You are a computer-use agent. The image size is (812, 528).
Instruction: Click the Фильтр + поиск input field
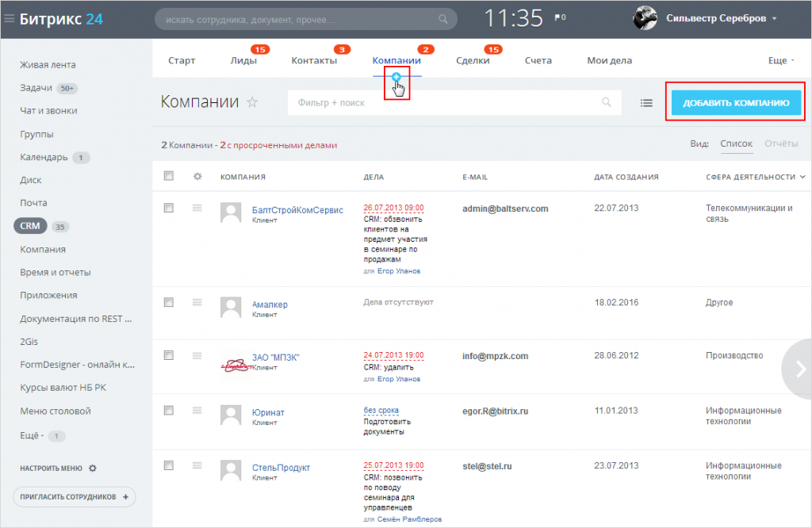click(x=454, y=102)
